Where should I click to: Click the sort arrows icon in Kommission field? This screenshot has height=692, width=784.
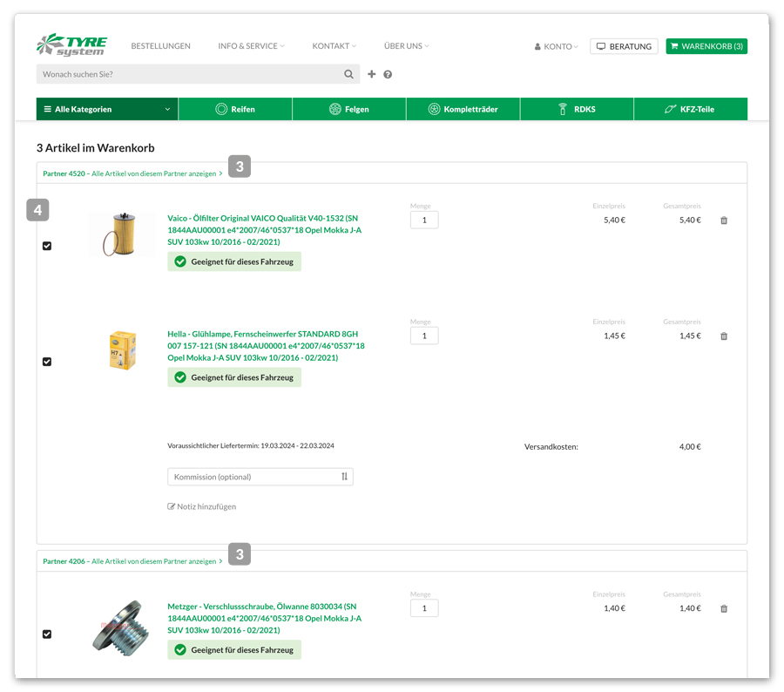(x=344, y=477)
